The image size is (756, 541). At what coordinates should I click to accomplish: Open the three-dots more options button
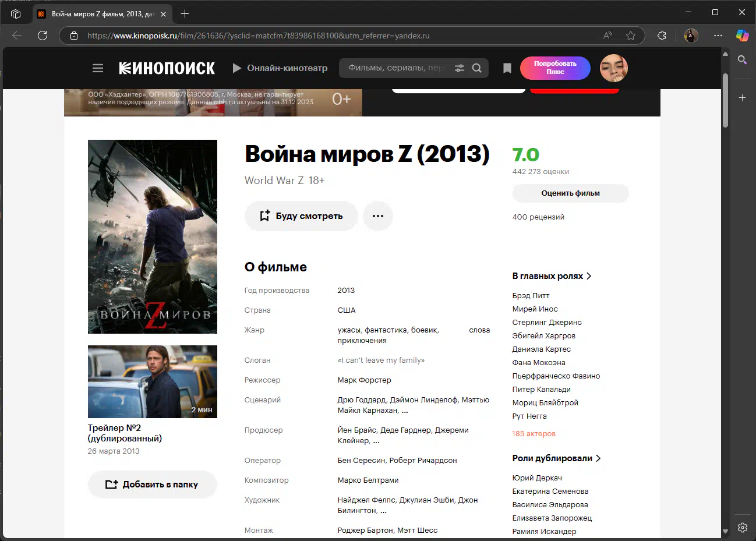click(378, 216)
